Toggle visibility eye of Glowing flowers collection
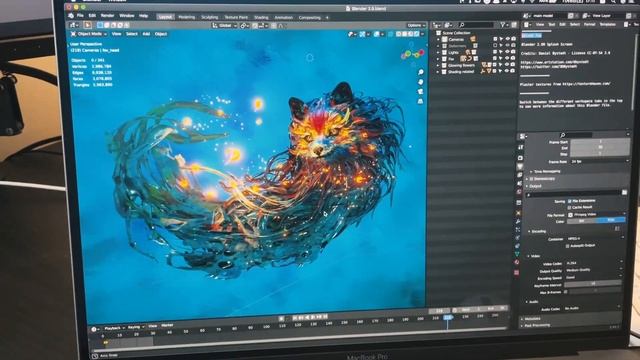This screenshot has width=640, height=360. click(x=507, y=65)
